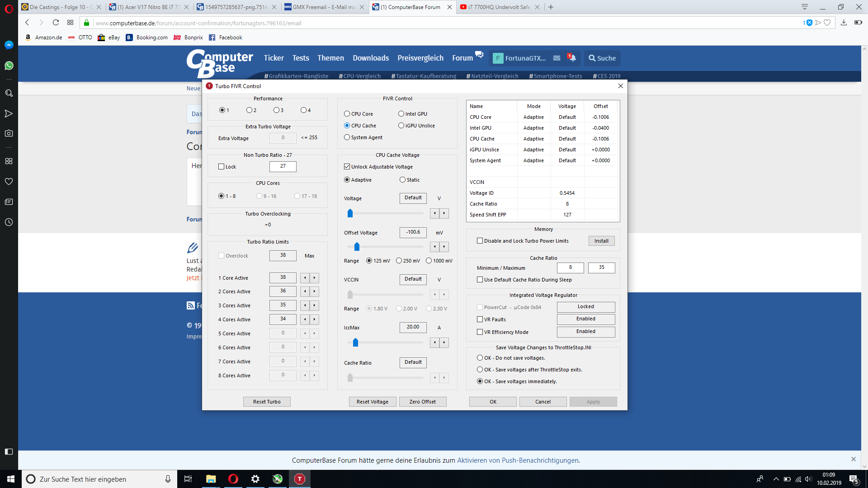Open the Downloads menu on ComputerBase

click(x=370, y=58)
